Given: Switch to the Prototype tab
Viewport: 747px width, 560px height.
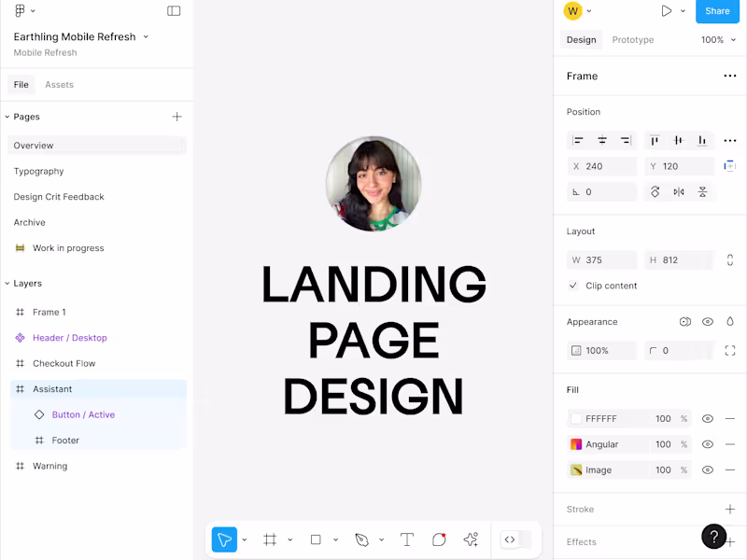Looking at the screenshot, I should click(632, 39).
